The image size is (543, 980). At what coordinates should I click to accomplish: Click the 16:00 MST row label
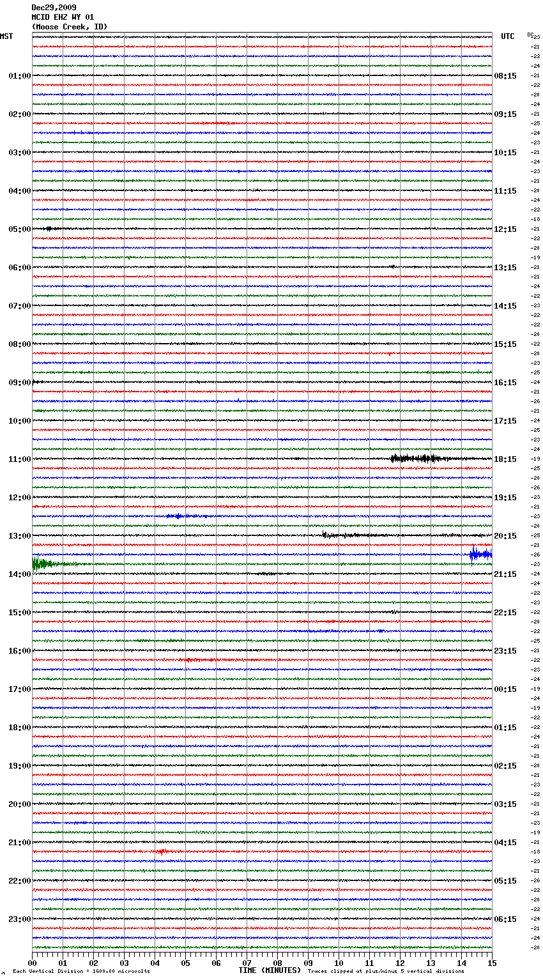click(x=20, y=651)
